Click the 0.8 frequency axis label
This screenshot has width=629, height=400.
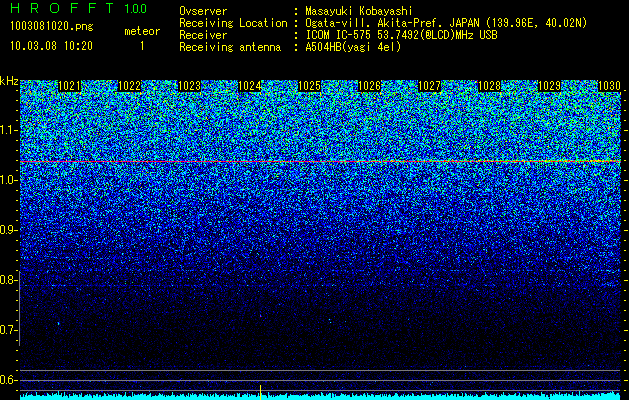tap(9, 280)
